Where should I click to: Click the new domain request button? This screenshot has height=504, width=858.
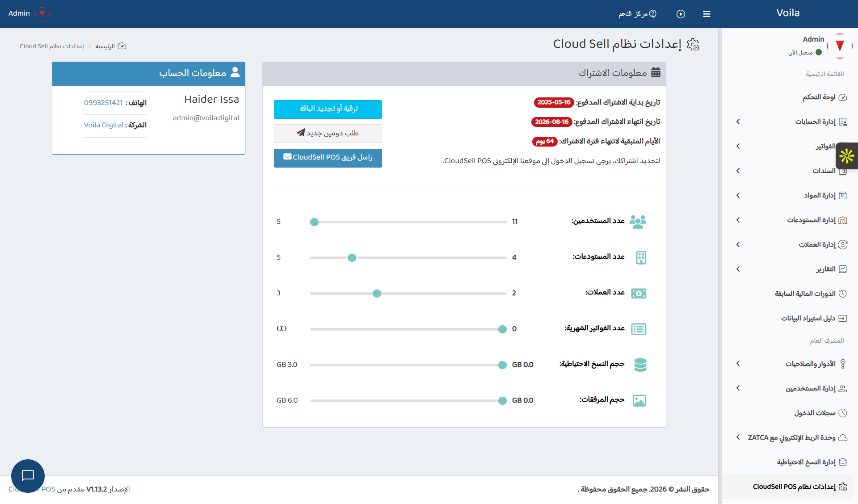[328, 134]
